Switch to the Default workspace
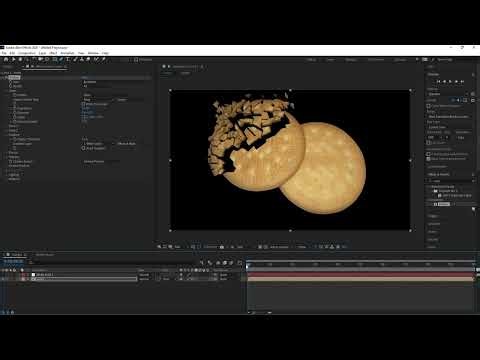Screen dimensions: 480x360 [311, 60]
